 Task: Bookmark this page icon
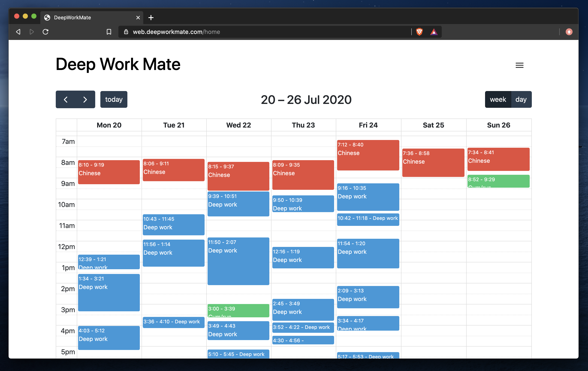(x=109, y=32)
